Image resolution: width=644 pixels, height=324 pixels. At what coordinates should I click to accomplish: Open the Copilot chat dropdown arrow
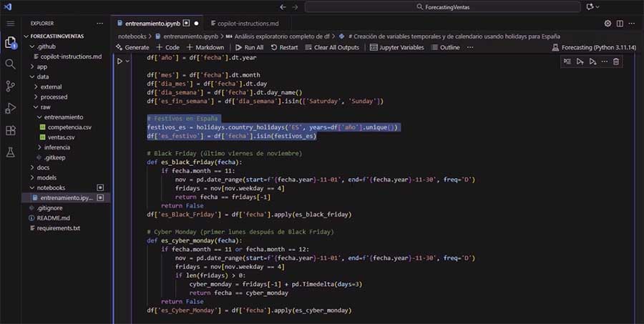click(x=597, y=7)
